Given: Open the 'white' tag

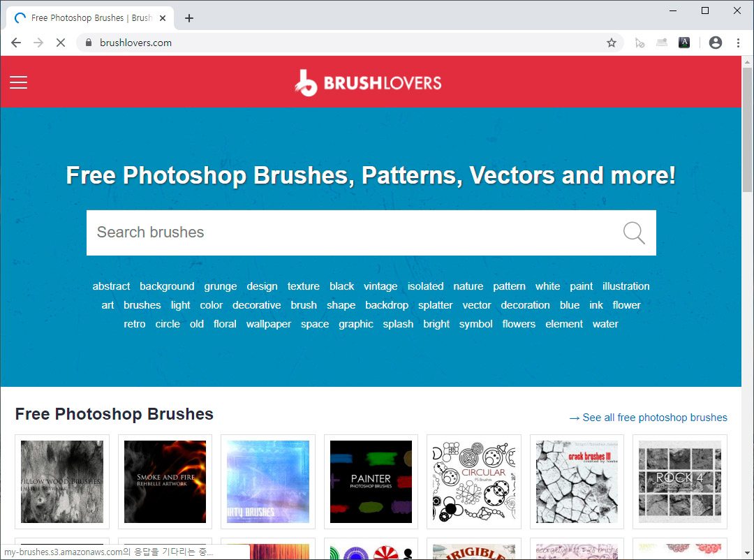Looking at the screenshot, I should [x=548, y=286].
